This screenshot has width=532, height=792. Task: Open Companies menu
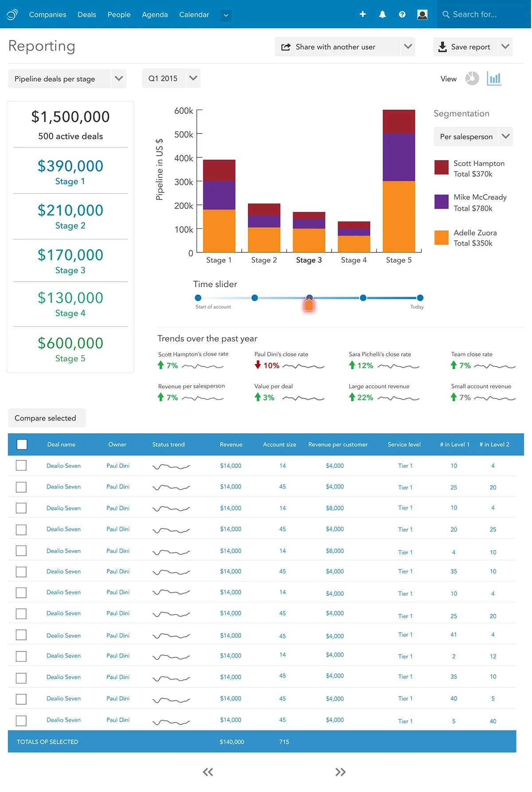[47, 15]
